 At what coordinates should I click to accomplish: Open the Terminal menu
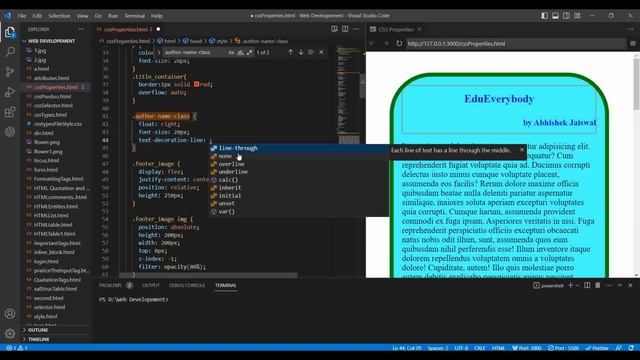coord(134,16)
